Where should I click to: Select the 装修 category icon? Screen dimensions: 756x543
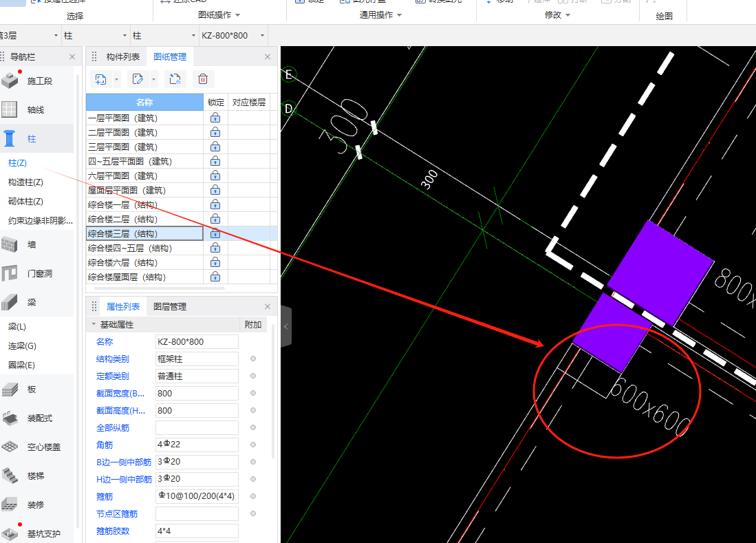[x=10, y=505]
